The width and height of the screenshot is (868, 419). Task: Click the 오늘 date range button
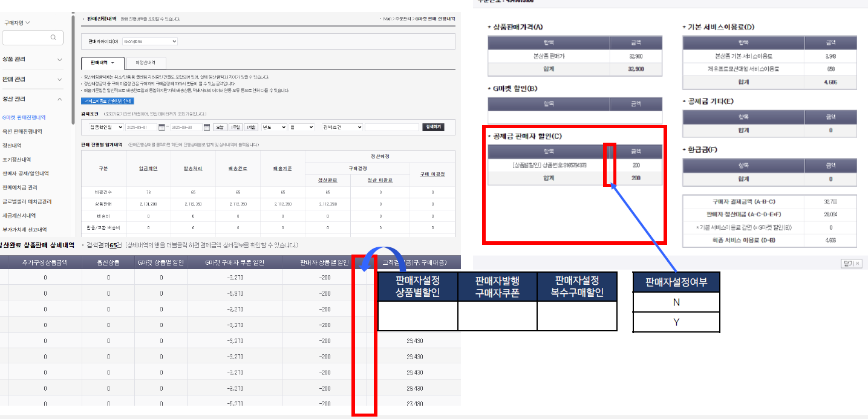point(220,128)
